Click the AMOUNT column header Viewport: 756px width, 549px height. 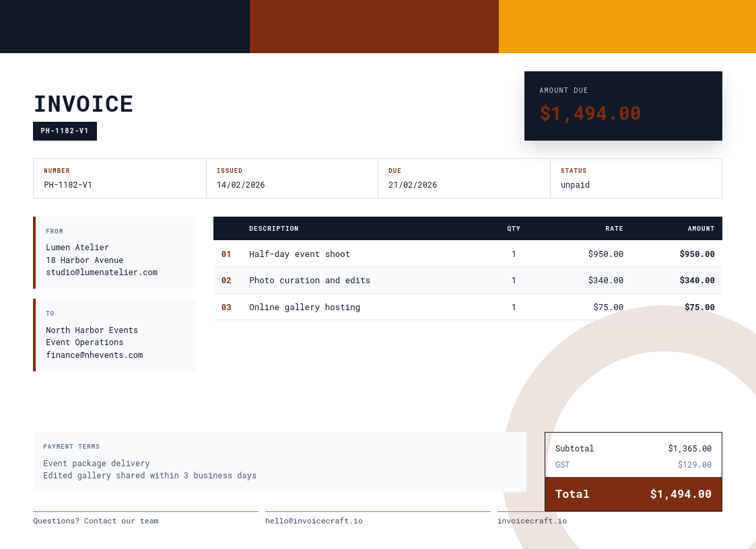[701, 229]
